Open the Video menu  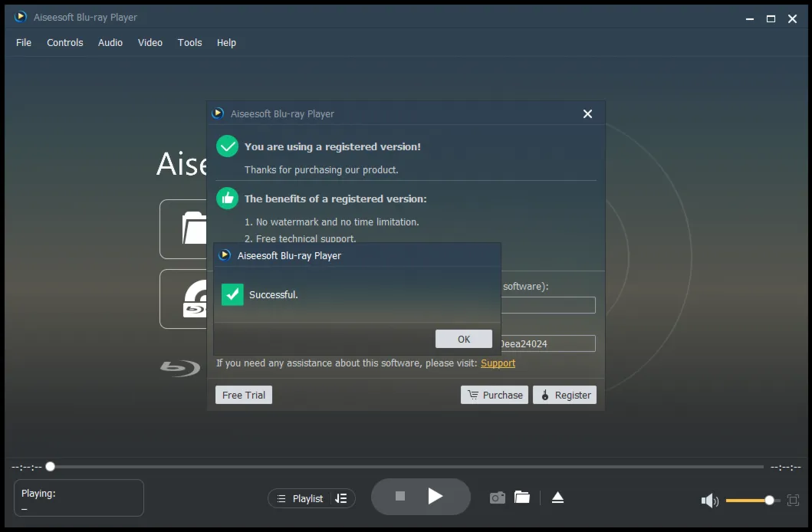[150, 42]
